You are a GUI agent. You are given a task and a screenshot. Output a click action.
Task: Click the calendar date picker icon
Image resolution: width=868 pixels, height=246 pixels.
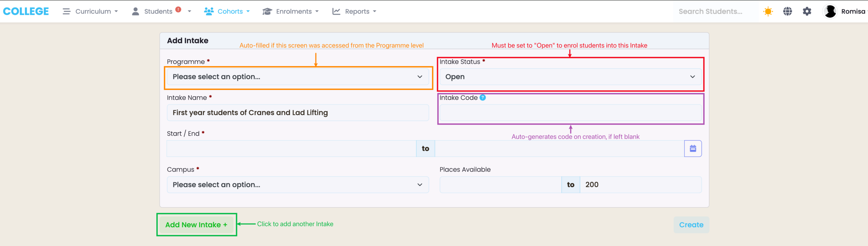pyautogui.click(x=693, y=149)
